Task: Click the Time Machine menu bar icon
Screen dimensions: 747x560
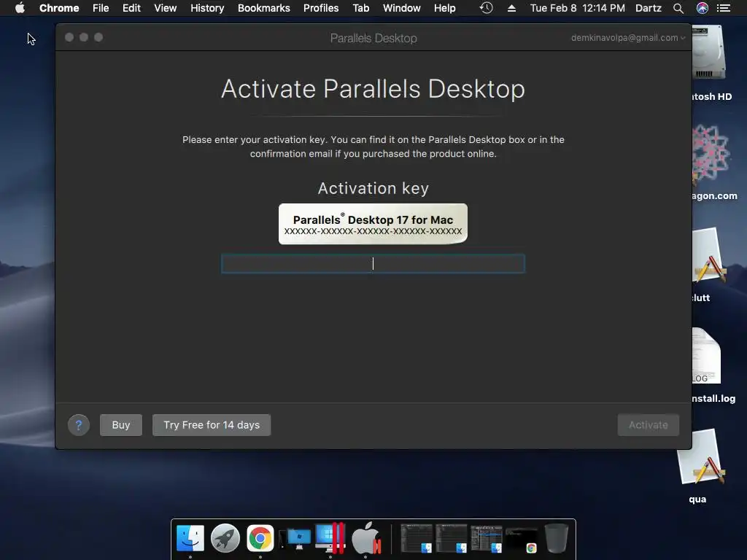Action: [486, 8]
